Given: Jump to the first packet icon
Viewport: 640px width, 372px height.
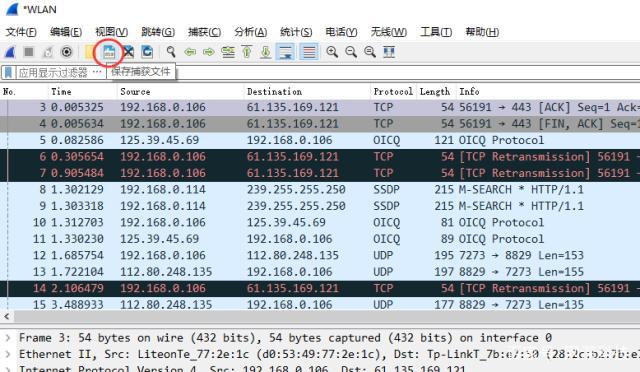Looking at the screenshot, I should 247,52.
